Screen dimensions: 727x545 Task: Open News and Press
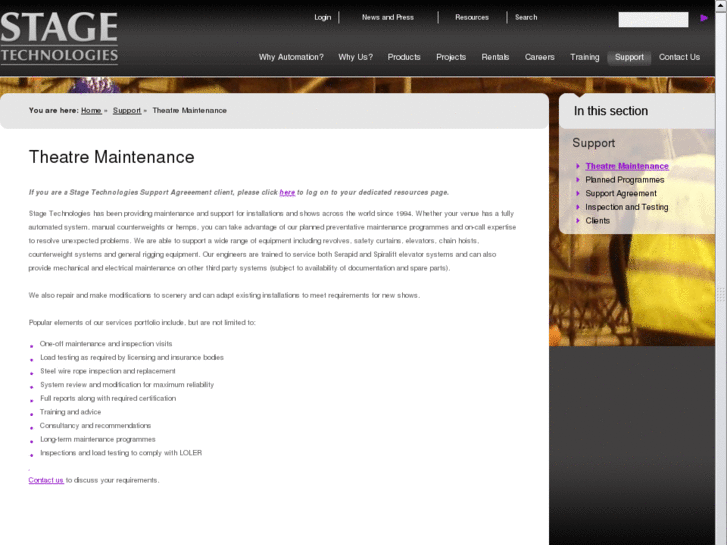click(x=388, y=17)
